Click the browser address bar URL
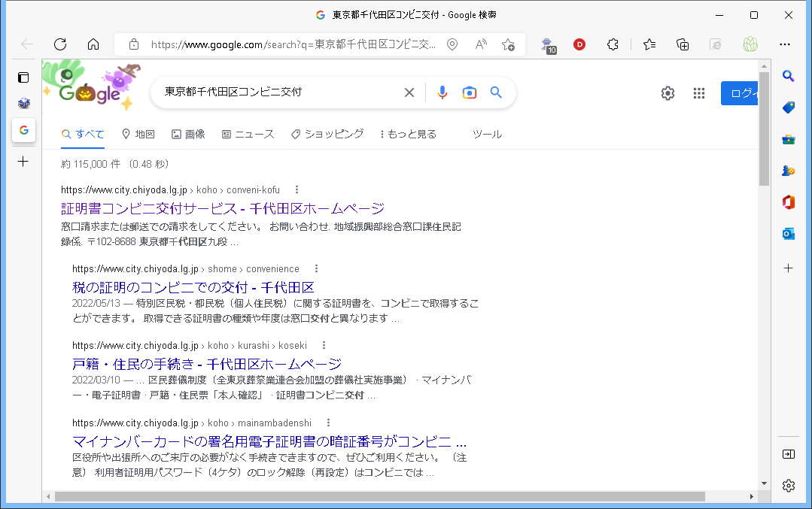Screen dimensions: 812x509 [x=293, y=44]
